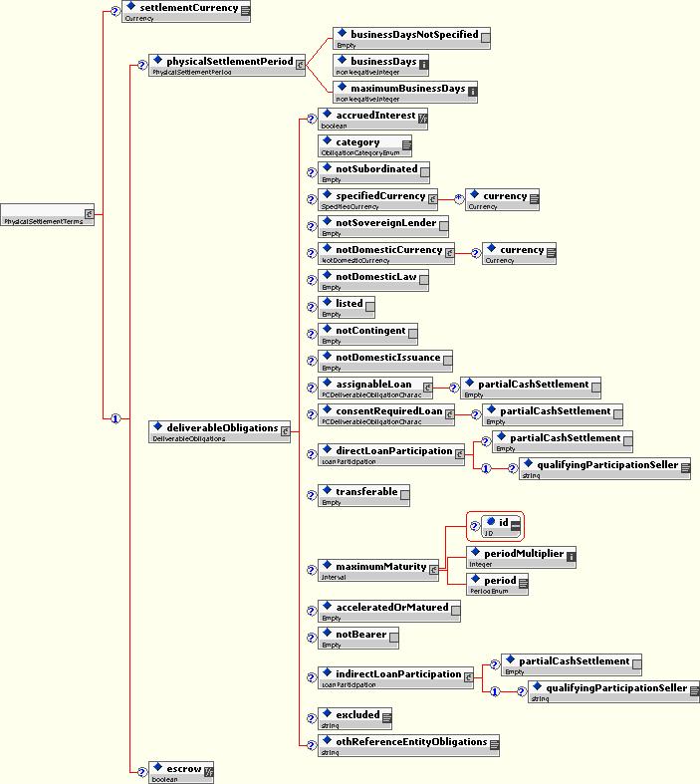Click the minus icon on the id attribute
Viewport: 700px width, 784px height.
[516, 526]
